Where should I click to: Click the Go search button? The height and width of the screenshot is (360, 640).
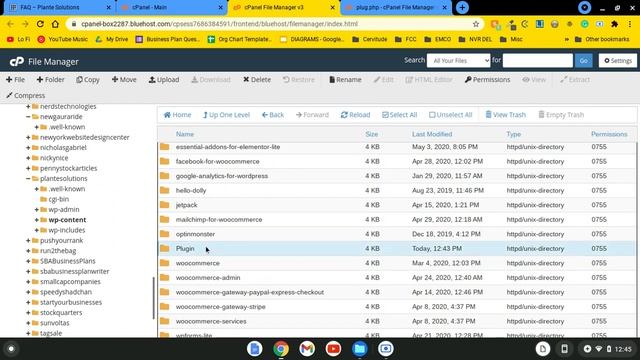(x=584, y=60)
